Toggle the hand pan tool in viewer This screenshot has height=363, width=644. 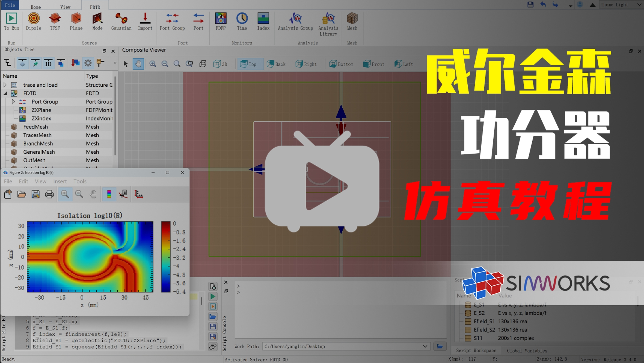click(x=138, y=64)
